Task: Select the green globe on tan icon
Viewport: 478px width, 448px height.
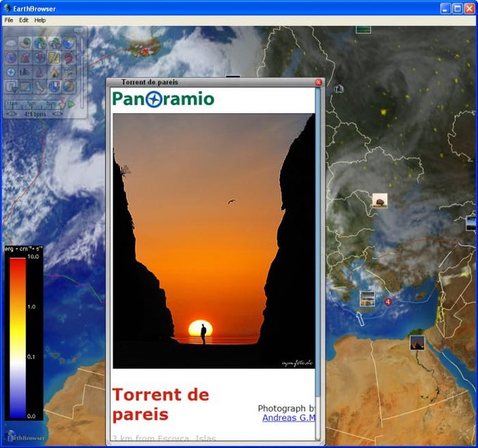Action: coord(25,44)
